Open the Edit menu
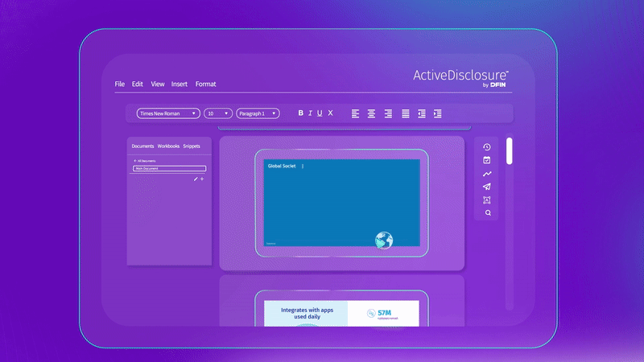The image size is (644, 362). [x=137, y=84]
